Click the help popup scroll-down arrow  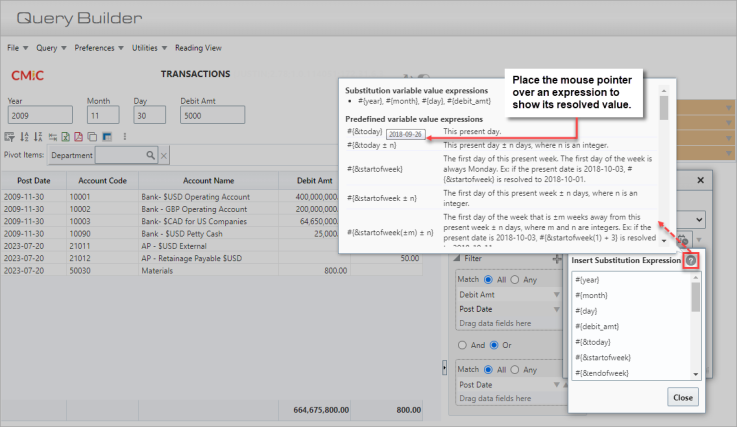(664, 240)
